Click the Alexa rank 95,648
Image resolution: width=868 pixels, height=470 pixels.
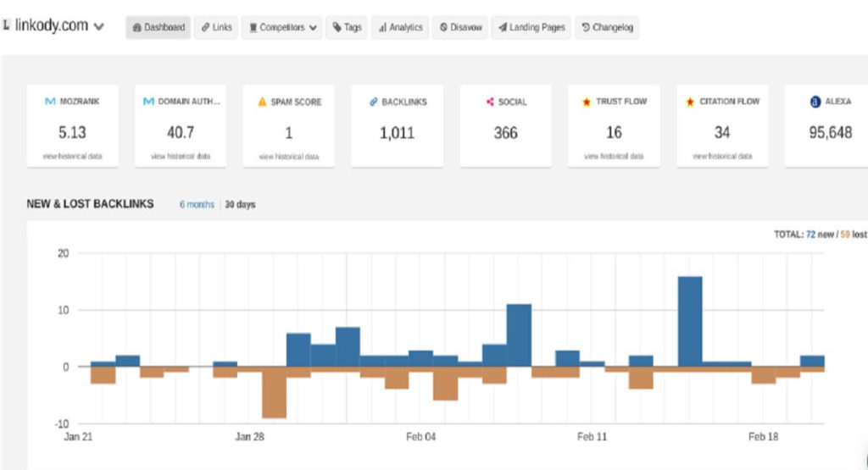coord(831,133)
